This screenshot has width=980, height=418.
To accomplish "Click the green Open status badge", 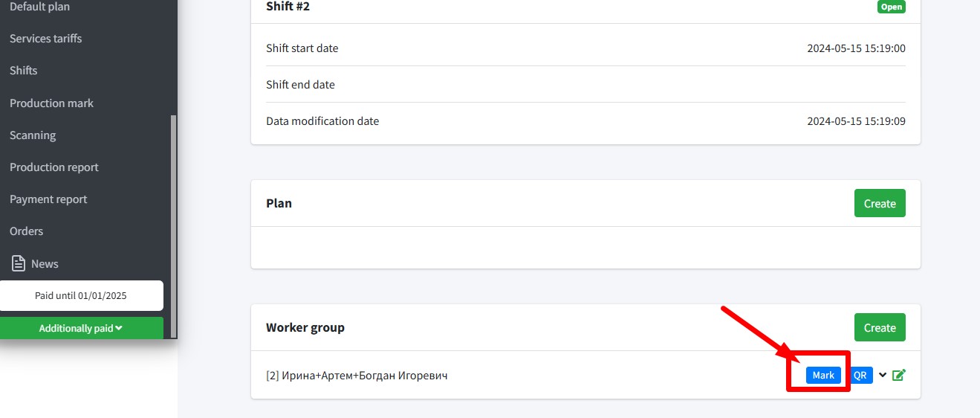I will tap(891, 7).
